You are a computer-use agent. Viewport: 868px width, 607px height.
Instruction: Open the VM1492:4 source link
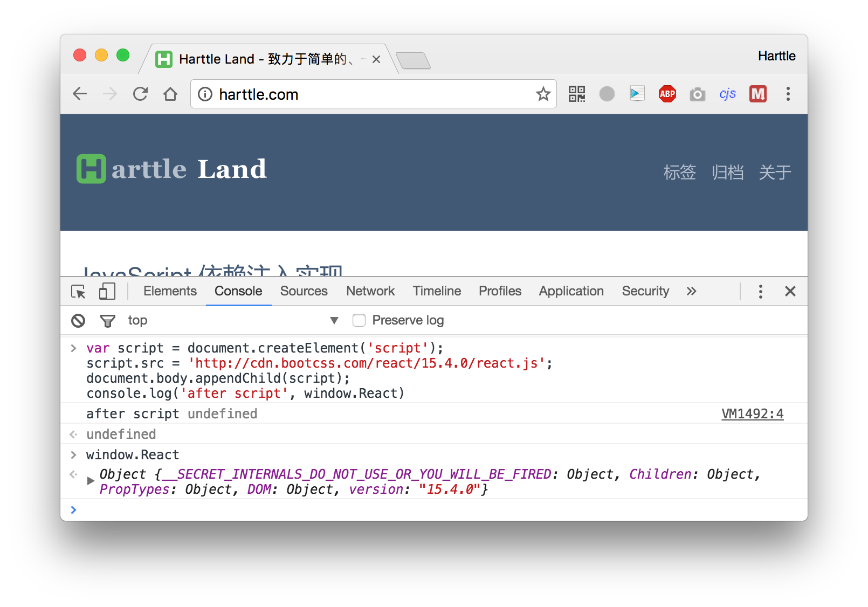752,413
